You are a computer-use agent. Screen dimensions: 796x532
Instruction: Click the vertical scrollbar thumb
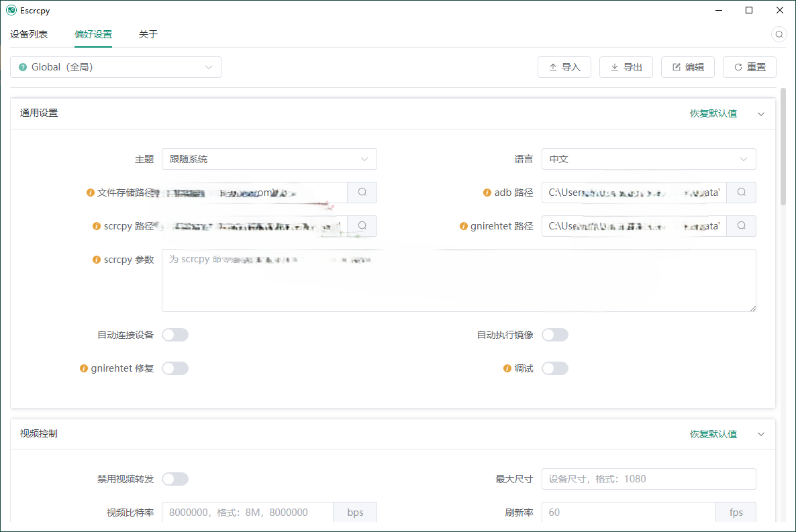tap(783, 147)
